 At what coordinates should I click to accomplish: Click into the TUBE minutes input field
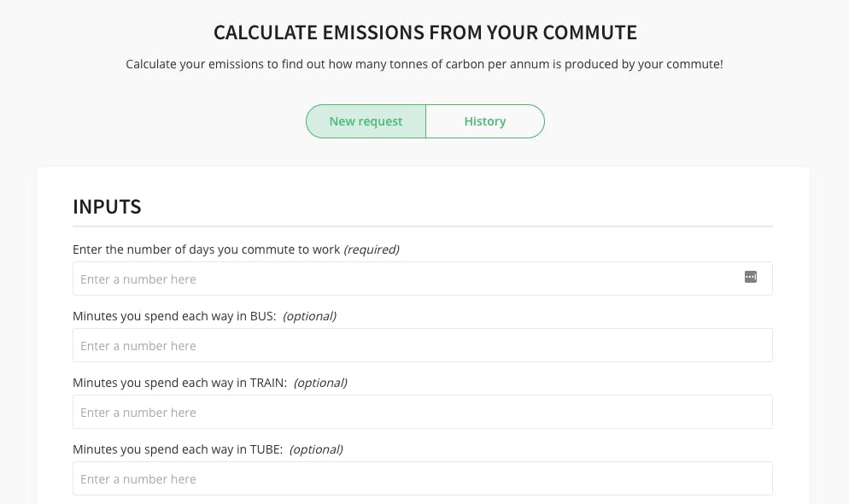tap(422, 479)
